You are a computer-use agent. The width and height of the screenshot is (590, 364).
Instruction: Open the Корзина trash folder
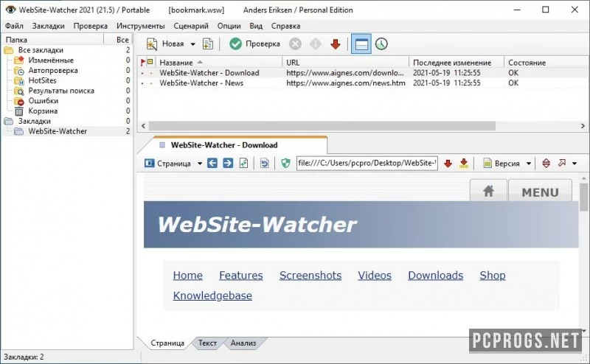(x=43, y=111)
